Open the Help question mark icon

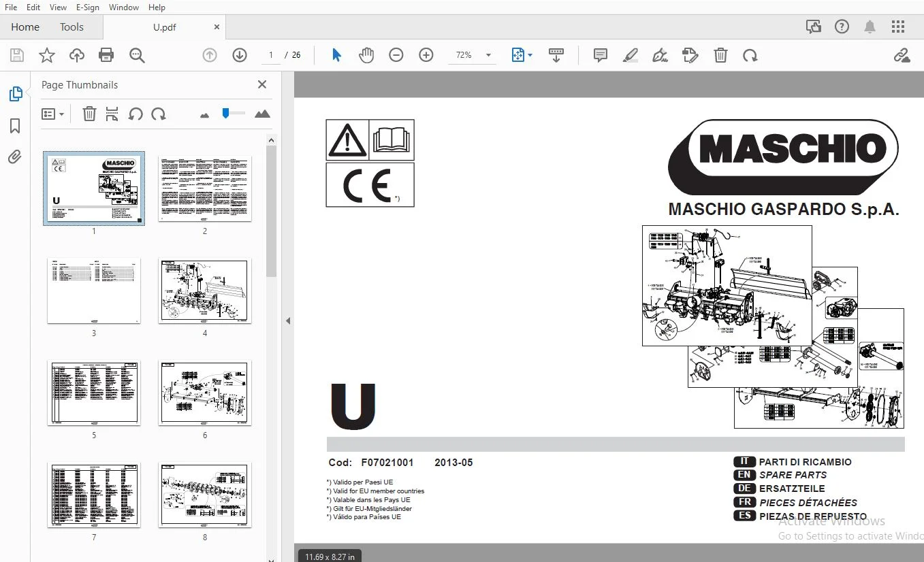(842, 27)
